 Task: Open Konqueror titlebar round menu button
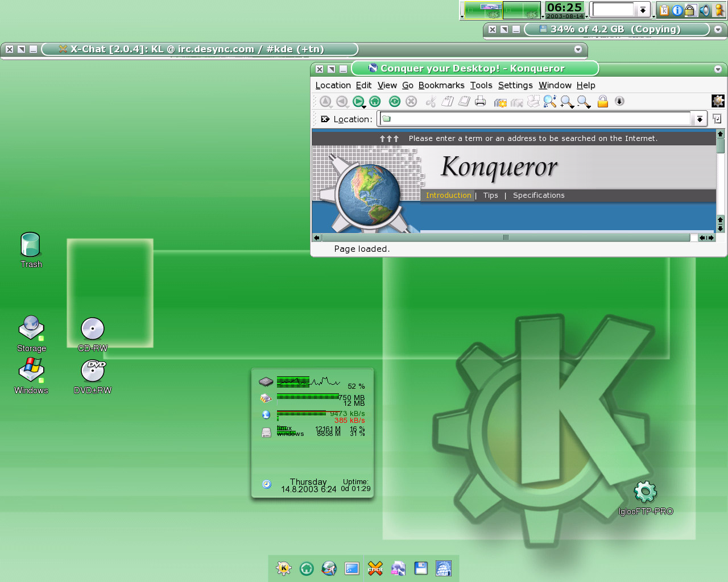point(718,69)
